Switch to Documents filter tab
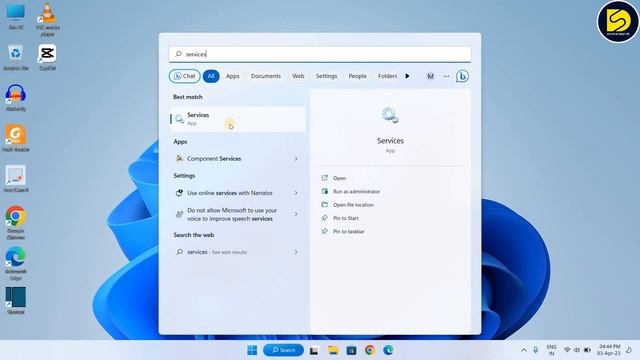640x360 pixels. click(266, 76)
